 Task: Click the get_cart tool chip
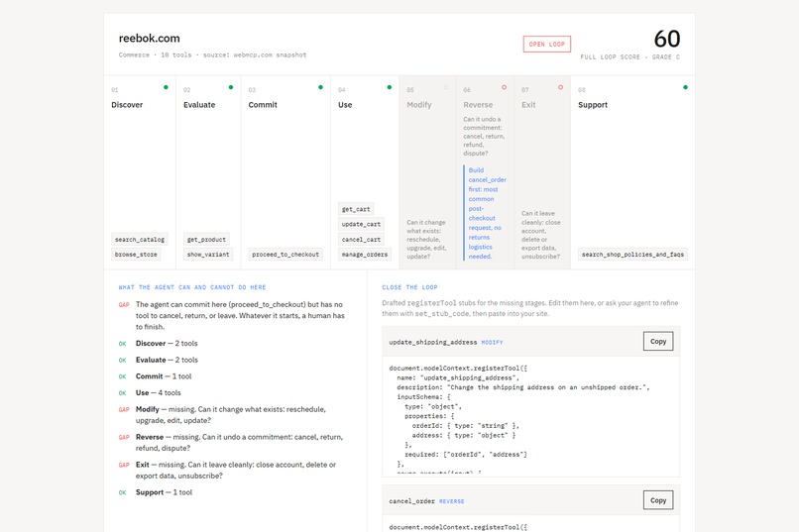point(356,209)
